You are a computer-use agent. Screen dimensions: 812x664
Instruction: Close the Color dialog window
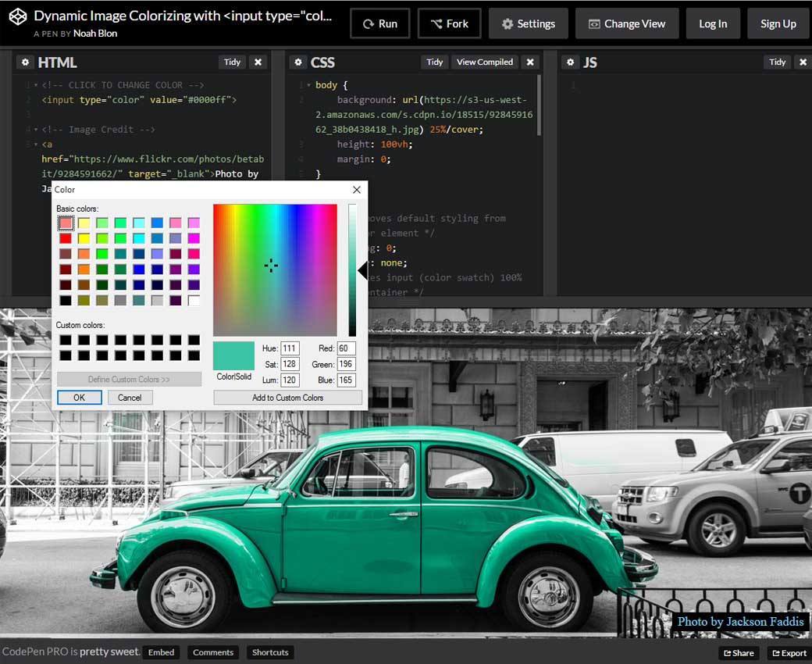[357, 190]
